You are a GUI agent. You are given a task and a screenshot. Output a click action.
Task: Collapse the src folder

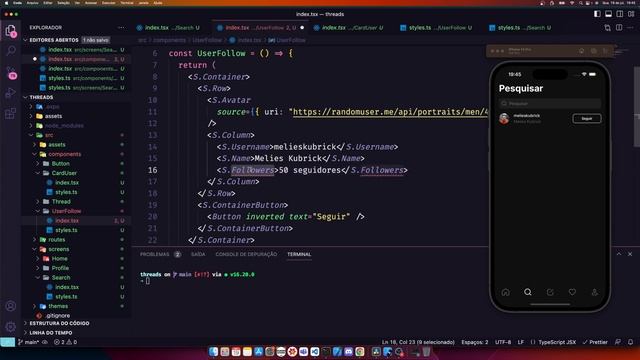[x=49, y=135]
